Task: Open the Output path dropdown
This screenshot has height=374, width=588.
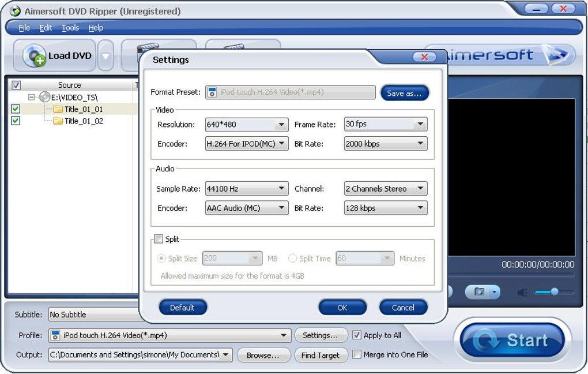Action: 226,354
